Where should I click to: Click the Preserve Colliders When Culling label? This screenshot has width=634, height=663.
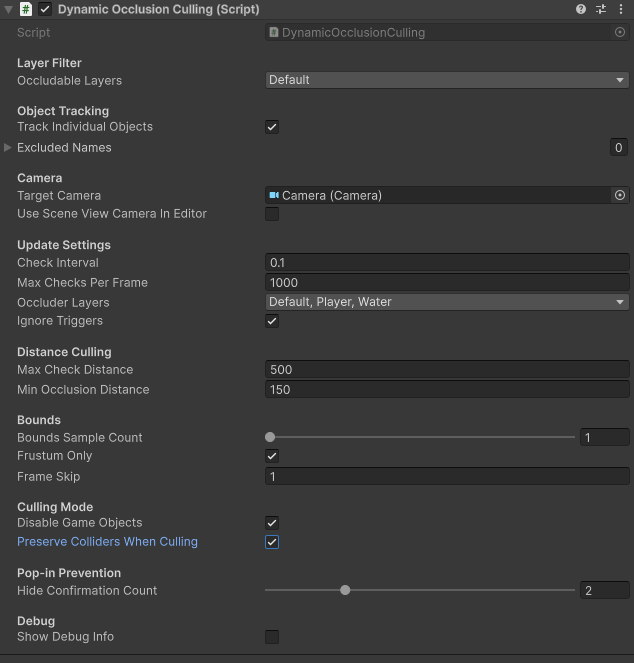tap(107, 542)
